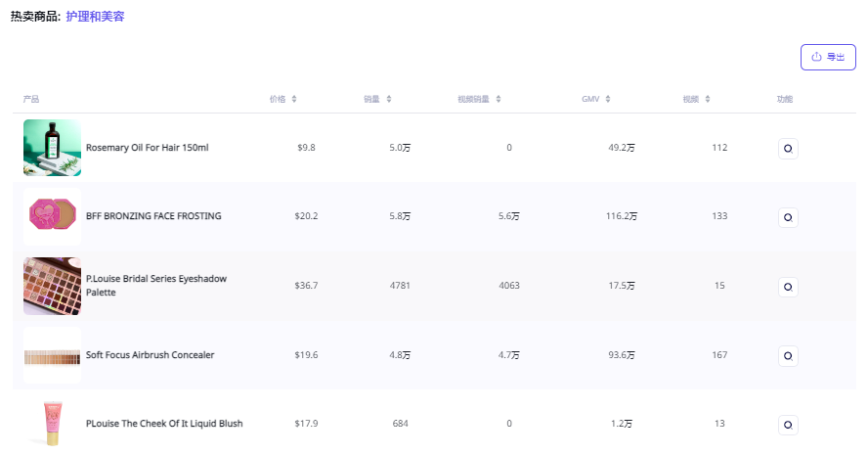The image size is (868, 455).
Task: Click search icon for Rosemary Oil row
Action: tap(788, 149)
